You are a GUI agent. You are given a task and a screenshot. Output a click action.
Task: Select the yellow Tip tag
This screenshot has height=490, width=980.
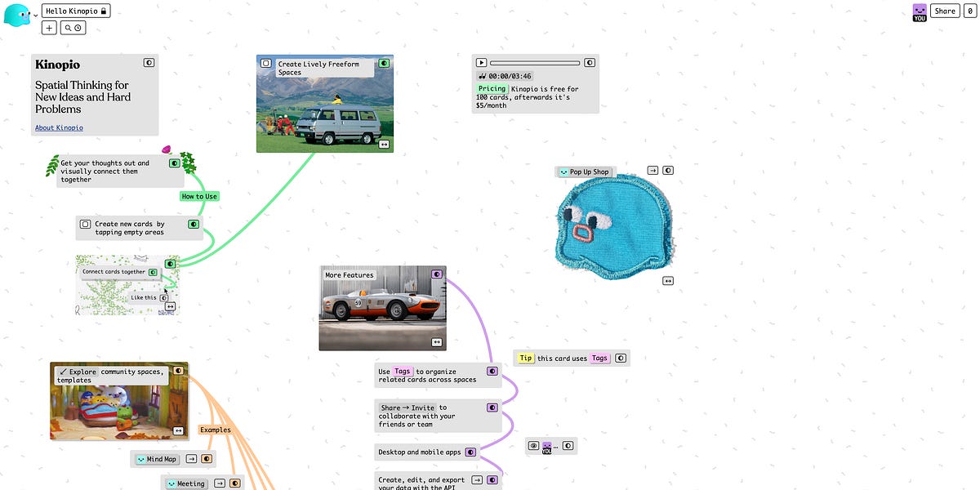pyautogui.click(x=526, y=358)
